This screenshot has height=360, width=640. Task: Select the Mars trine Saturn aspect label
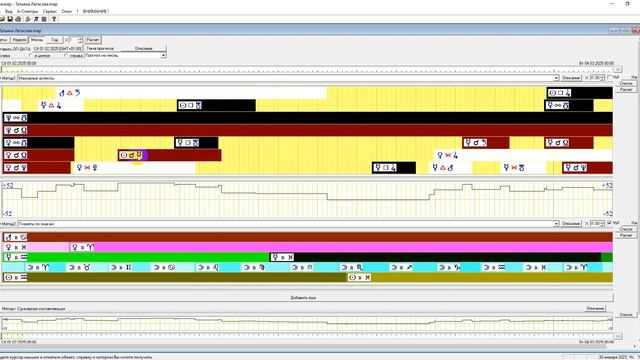[x=69, y=93]
